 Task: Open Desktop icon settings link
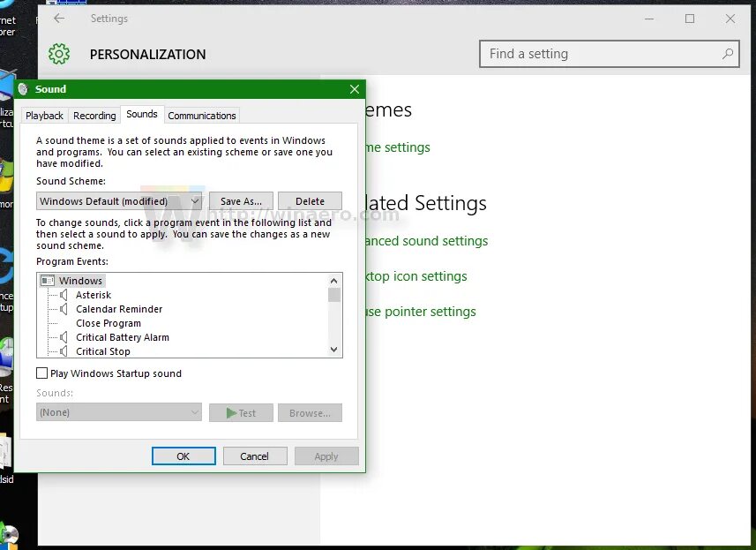[416, 276]
